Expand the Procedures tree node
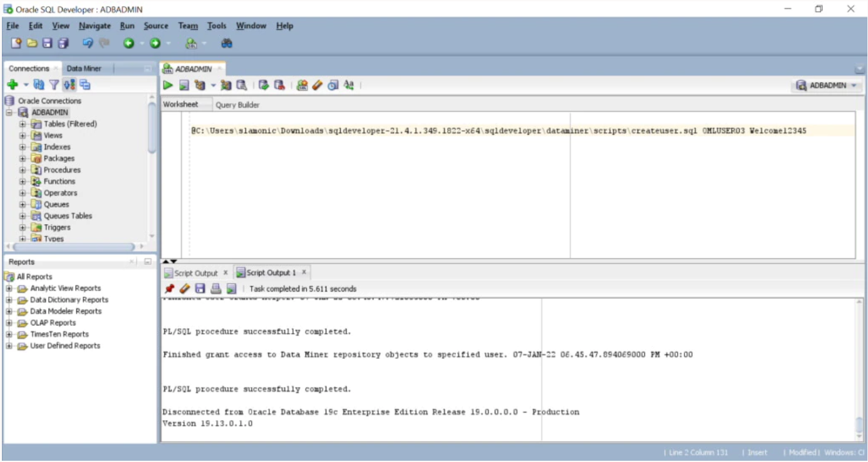Viewport: 868px width, 462px height. pos(23,170)
